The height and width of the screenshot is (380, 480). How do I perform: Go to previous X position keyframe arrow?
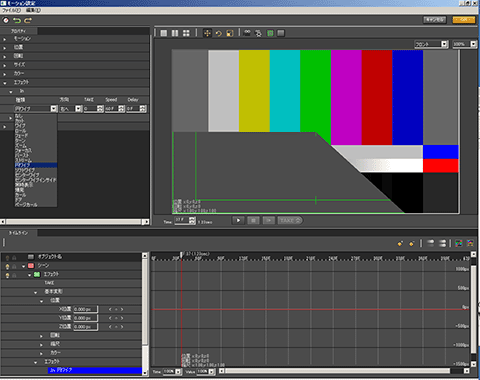tap(110, 309)
